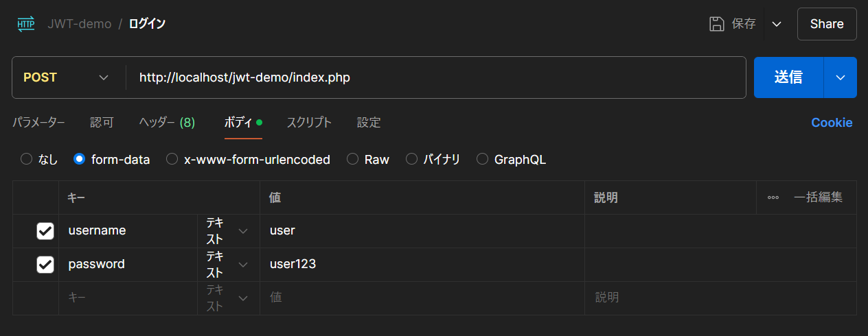The width and height of the screenshot is (868, 336).
Task: Click the Share button
Action: click(827, 24)
